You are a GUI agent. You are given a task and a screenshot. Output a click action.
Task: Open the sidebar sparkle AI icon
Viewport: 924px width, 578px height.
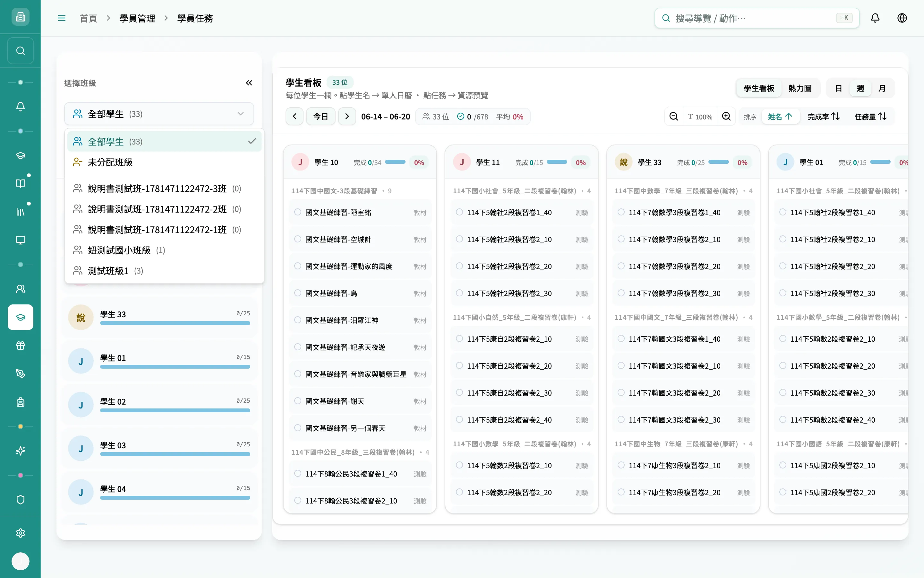[x=20, y=451]
